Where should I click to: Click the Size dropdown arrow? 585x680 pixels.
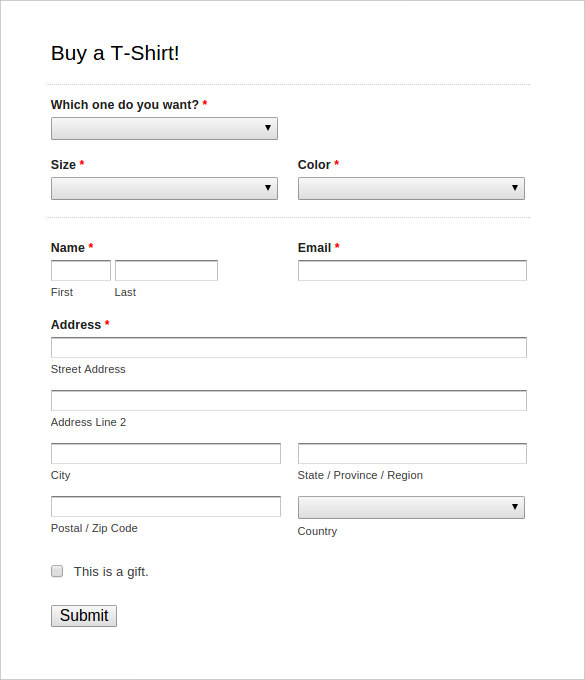(268, 188)
